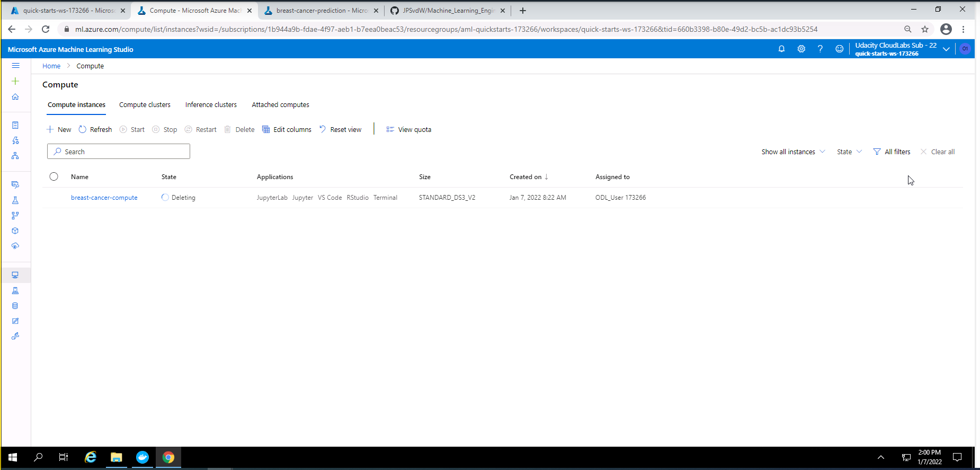Open Data Labeling pencil icon in sidebar
980x470 pixels.
15,321
